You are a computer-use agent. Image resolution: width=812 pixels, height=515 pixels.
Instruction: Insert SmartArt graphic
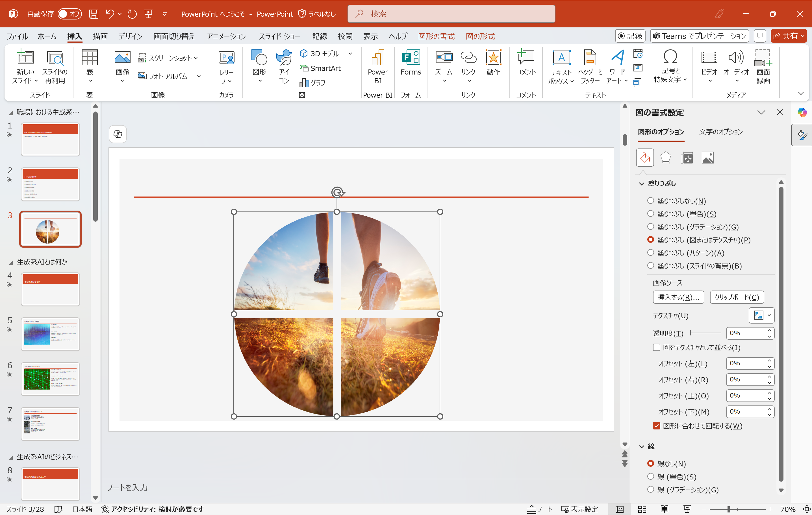coord(320,68)
